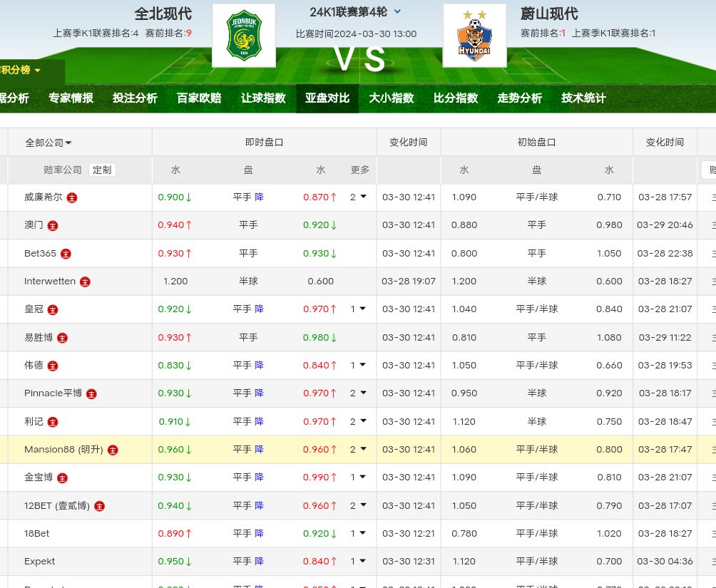
Task: Switch to the 百家欧赔 tab
Action: 199,98
